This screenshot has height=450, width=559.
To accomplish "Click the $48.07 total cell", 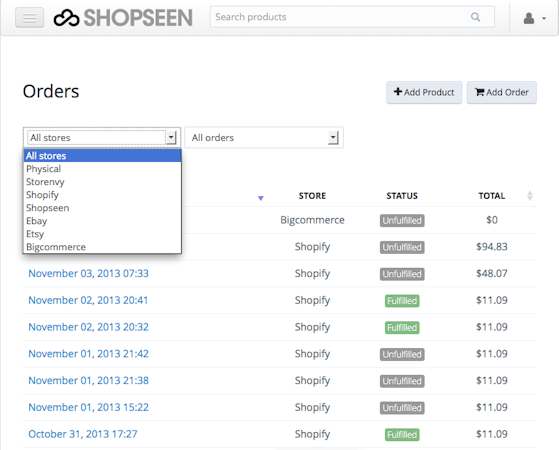I will pos(492,273).
